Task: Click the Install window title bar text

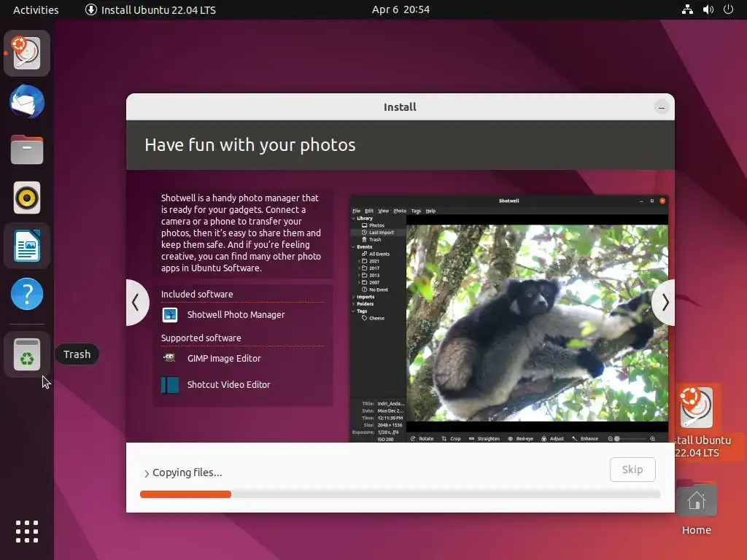Action: click(400, 107)
